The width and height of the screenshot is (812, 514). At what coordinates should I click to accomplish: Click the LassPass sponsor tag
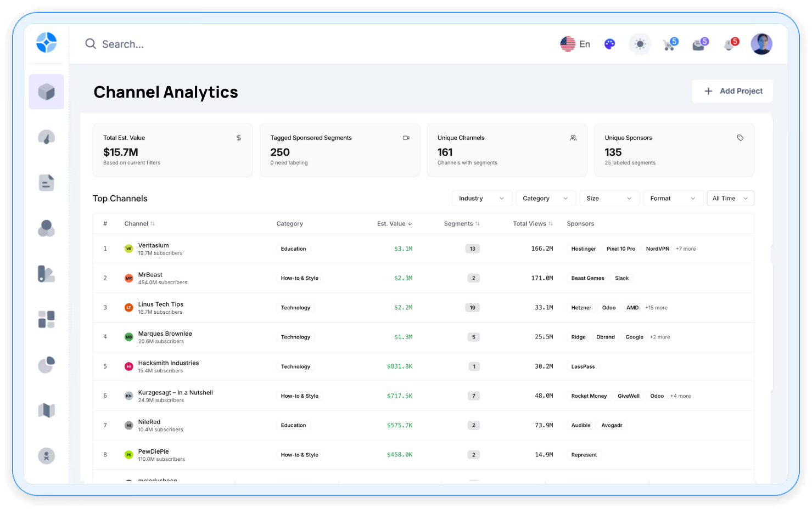click(583, 366)
